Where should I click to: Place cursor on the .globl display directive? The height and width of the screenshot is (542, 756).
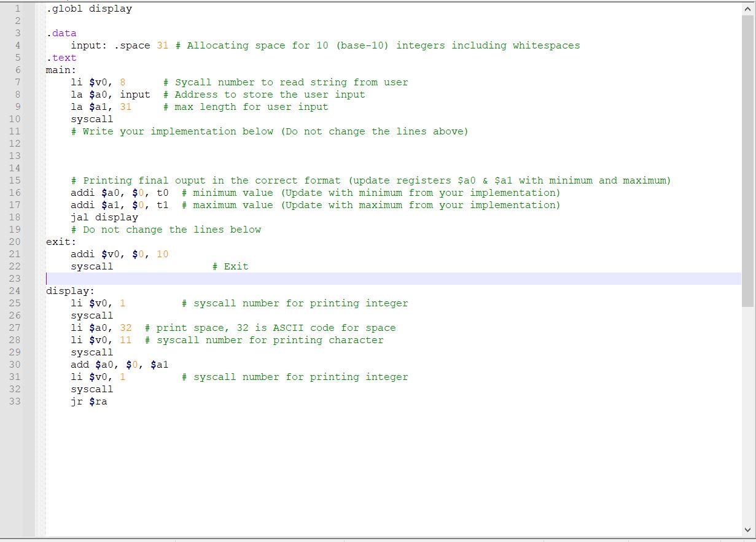[89, 8]
